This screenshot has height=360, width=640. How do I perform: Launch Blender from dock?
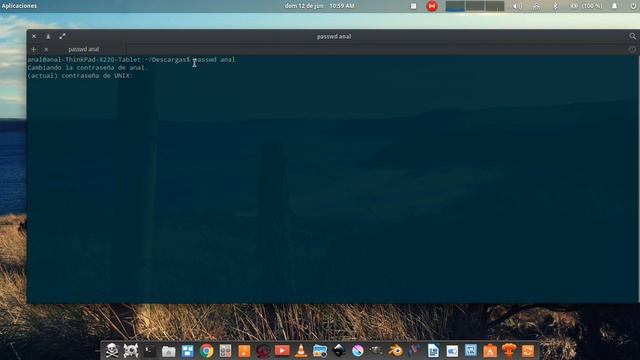click(x=395, y=351)
